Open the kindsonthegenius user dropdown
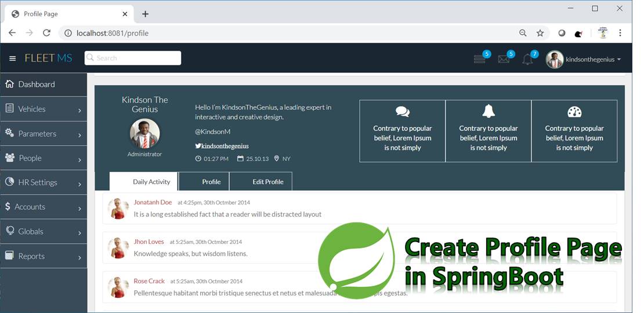The width and height of the screenshot is (644, 313). pos(593,60)
